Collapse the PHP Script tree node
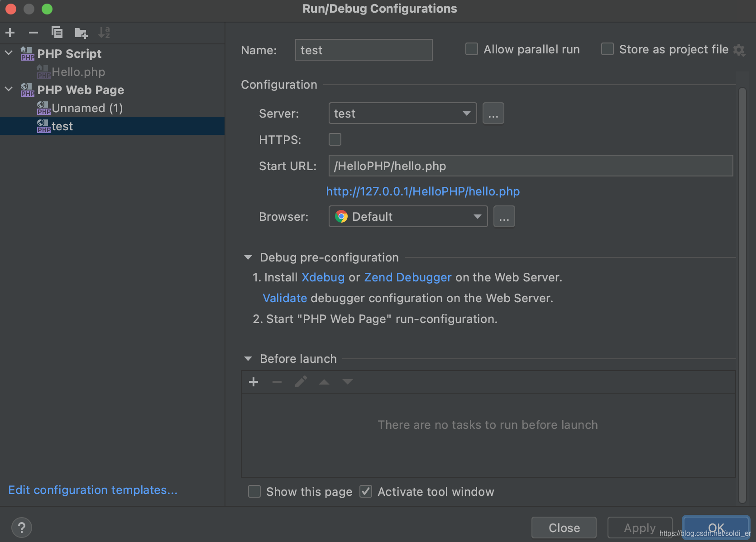This screenshot has width=756, height=542. coord(9,53)
